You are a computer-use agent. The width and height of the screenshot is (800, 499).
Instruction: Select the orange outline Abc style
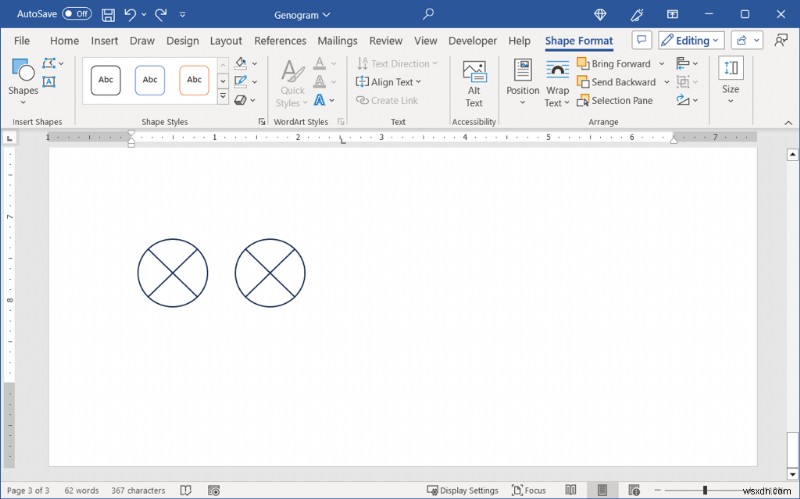pos(194,80)
